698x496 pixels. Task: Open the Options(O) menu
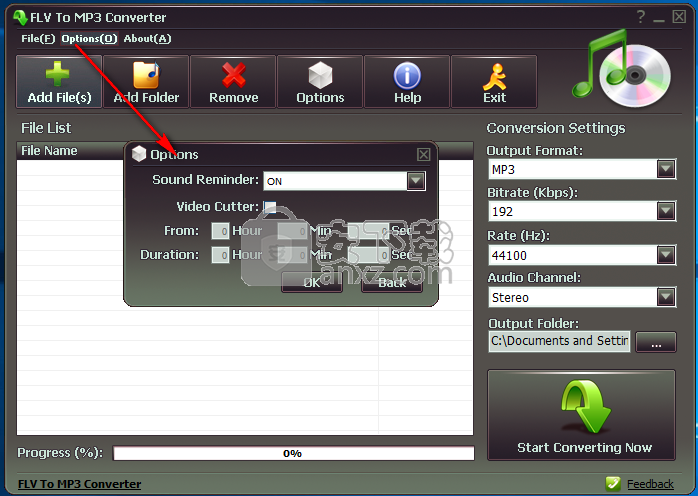(x=89, y=39)
